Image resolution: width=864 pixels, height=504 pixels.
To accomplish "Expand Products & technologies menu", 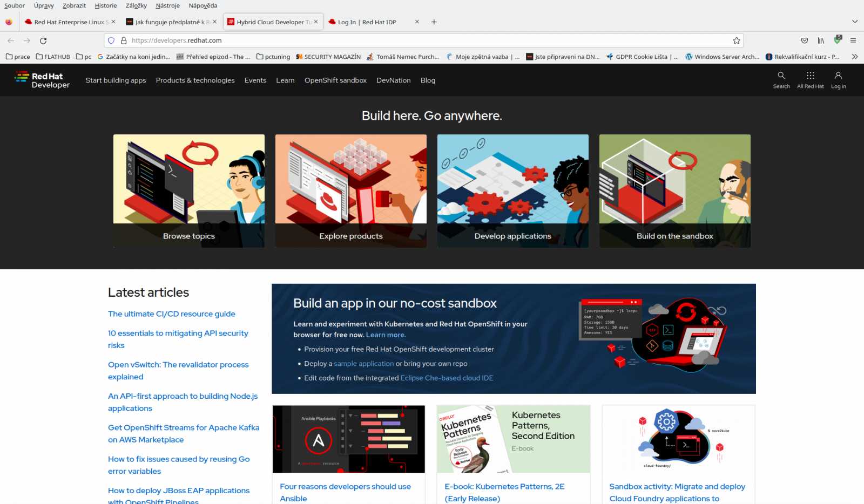I will point(195,80).
